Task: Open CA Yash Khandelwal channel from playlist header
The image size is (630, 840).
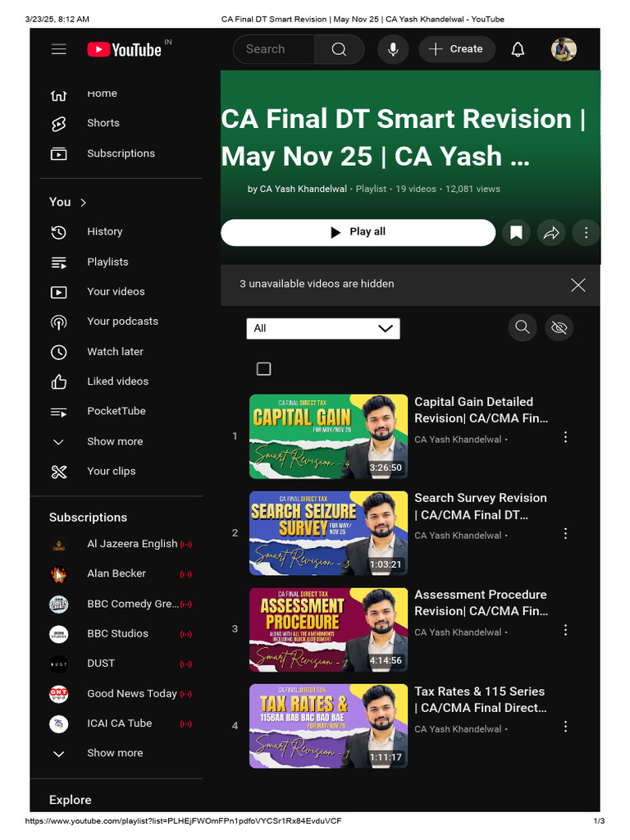Action: 304,189
